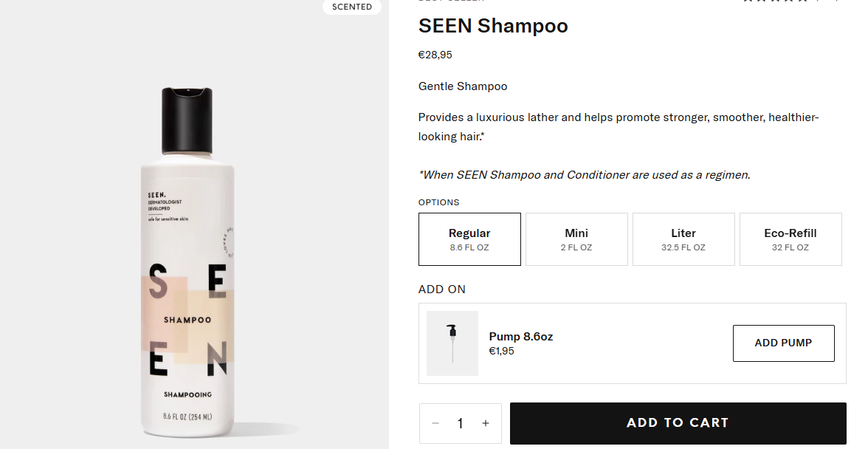Click the pump dispenser thumbnail image
This screenshot has height=449, width=868.
(x=452, y=343)
